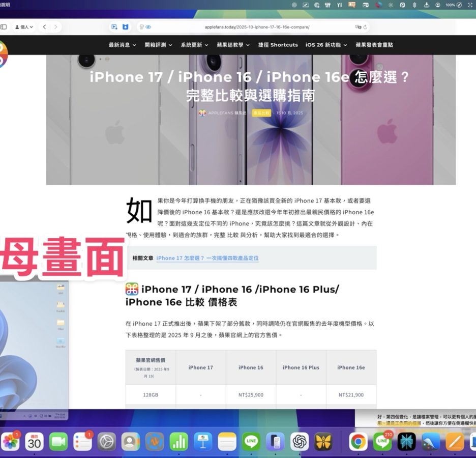Open the 開箱評測 dropdown menu

[158, 45]
